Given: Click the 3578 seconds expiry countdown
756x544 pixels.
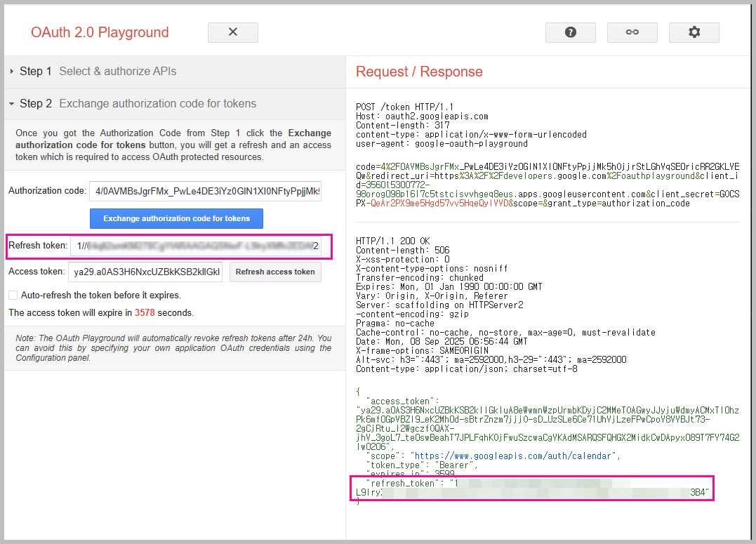Looking at the screenshot, I should pyautogui.click(x=145, y=313).
